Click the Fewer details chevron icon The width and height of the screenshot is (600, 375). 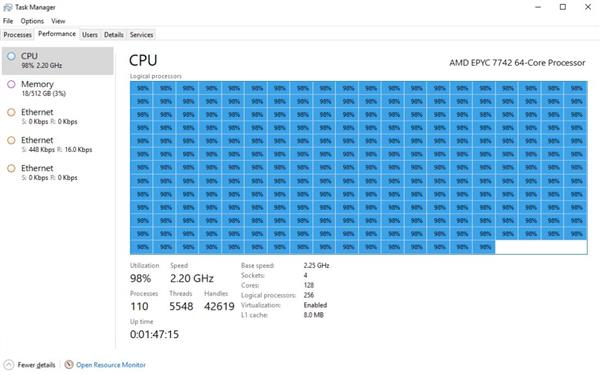click(9, 365)
